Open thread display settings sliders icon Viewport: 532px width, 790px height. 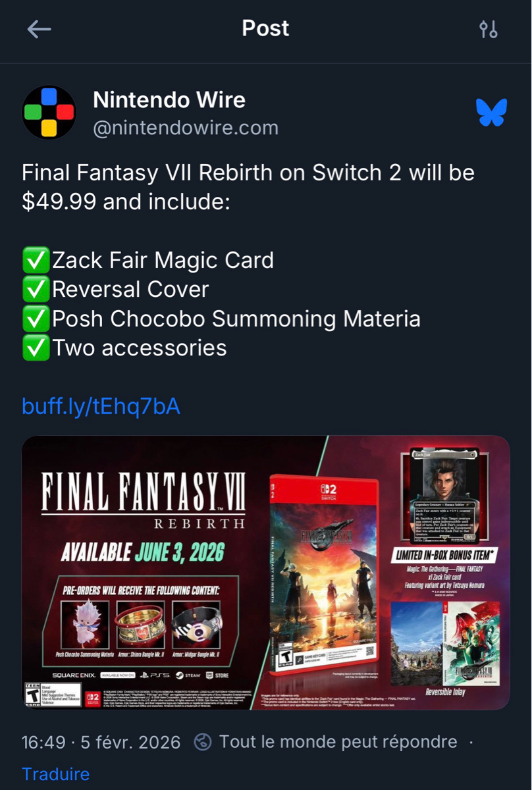(489, 29)
